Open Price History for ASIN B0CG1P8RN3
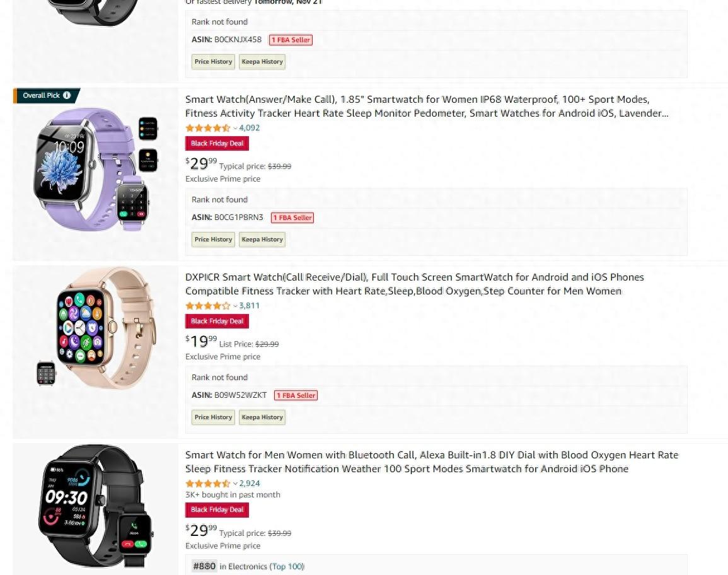This screenshot has width=728, height=575. click(213, 240)
